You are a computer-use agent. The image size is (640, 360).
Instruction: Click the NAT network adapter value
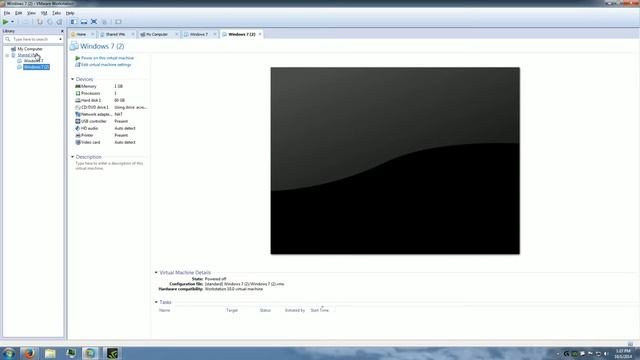(118, 114)
